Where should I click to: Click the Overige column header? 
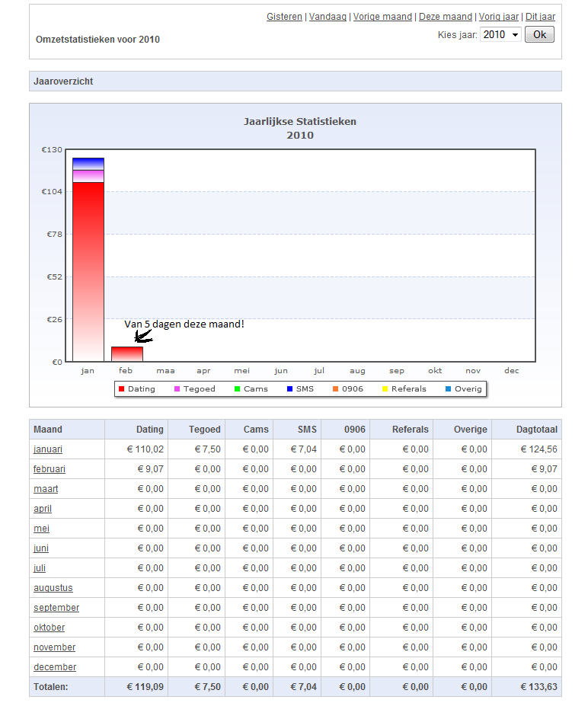coord(462,430)
